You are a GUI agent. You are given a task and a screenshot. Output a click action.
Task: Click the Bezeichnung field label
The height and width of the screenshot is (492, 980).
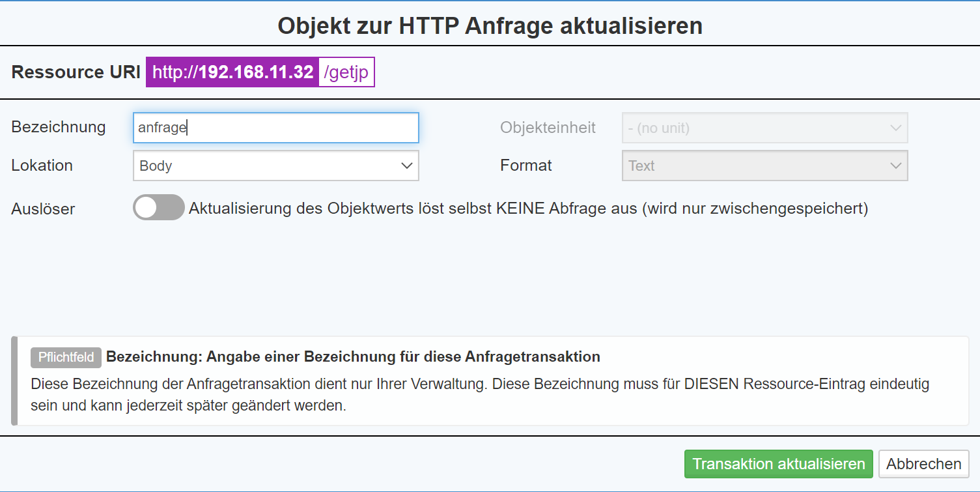click(59, 127)
